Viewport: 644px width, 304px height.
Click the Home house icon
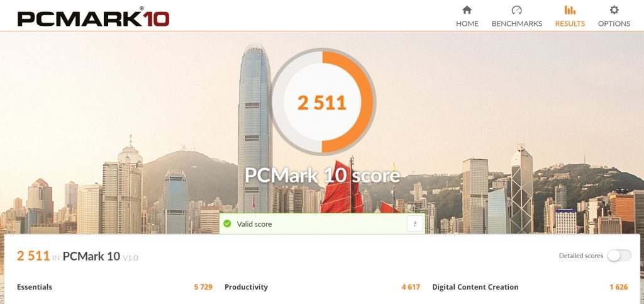(467, 10)
